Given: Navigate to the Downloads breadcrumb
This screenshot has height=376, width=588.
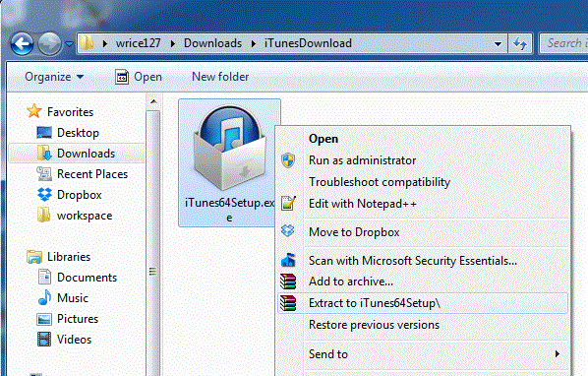Looking at the screenshot, I should tap(212, 43).
